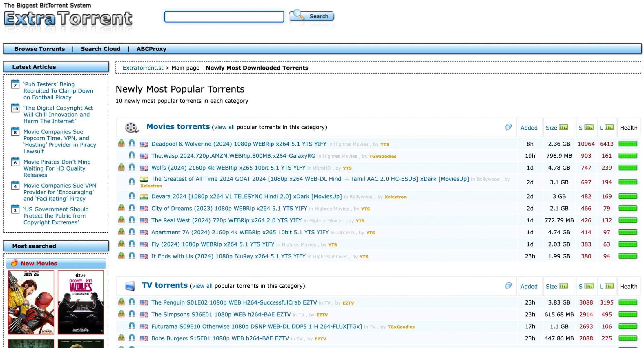
Task: Click health bar of Deadpool & Wolverine torrent
Action: click(x=628, y=144)
